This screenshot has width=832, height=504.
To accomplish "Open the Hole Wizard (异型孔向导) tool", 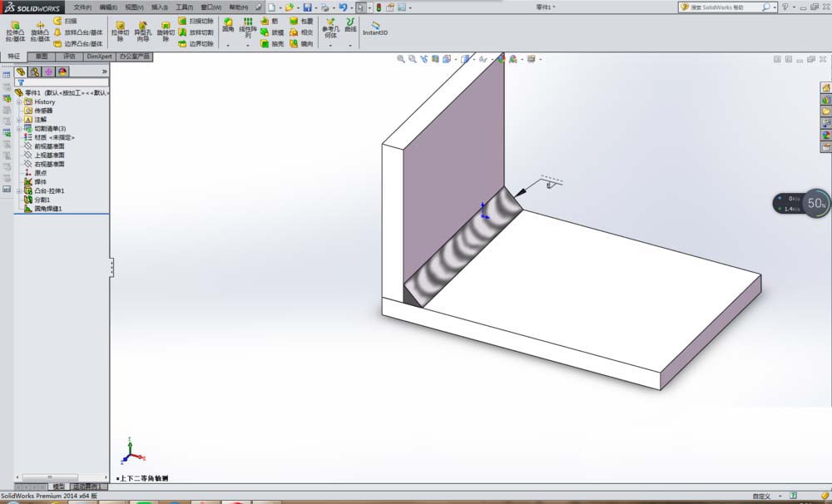I will pyautogui.click(x=143, y=32).
